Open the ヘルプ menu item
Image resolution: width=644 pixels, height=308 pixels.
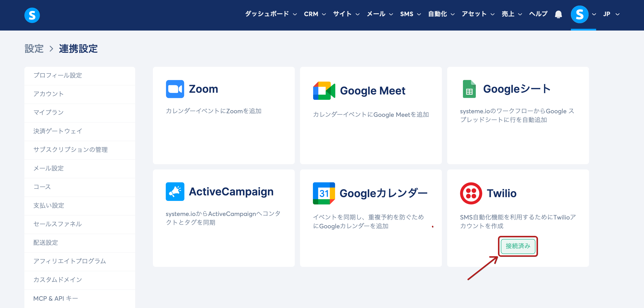[538, 14]
